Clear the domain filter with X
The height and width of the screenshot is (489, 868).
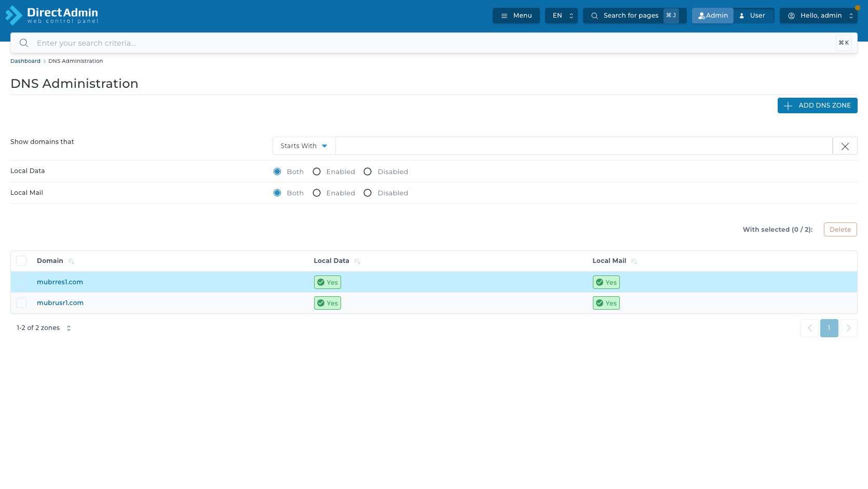[845, 146]
